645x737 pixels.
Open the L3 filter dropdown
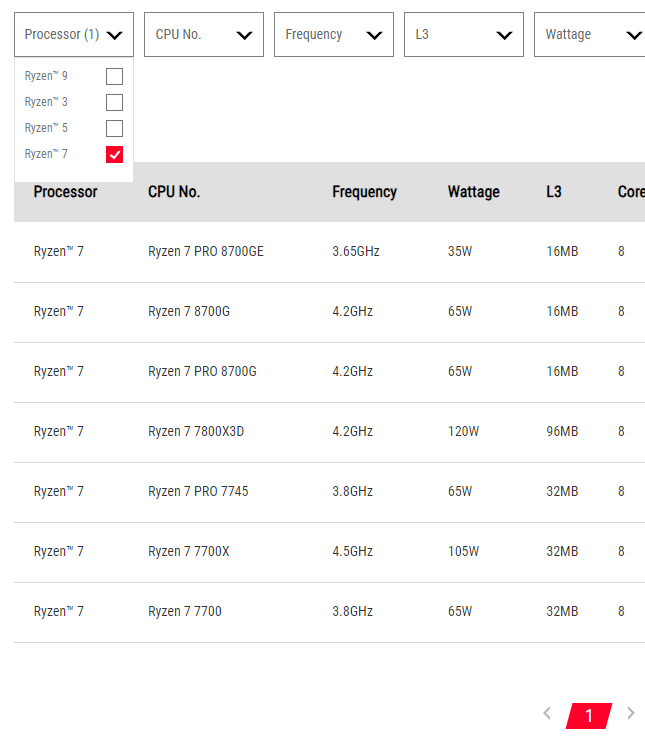point(464,35)
